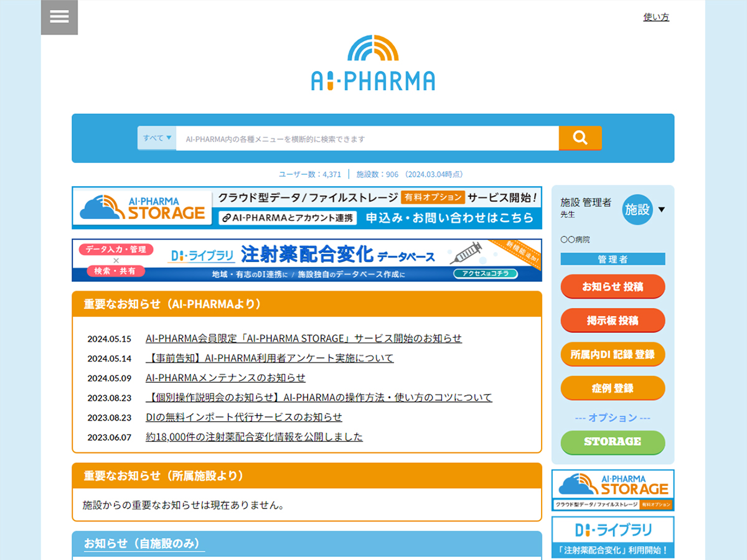
Task: Open the 約18,000件の注射薬配合変化情報 notice link
Action: [x=254, y=437]
